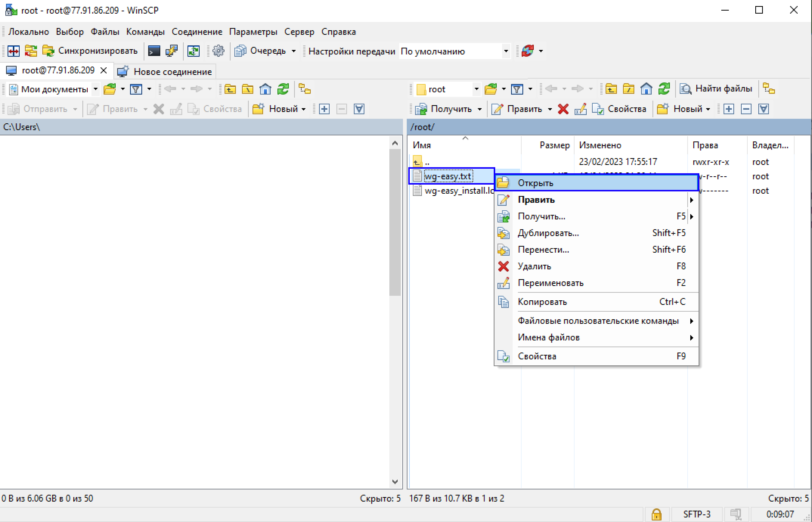Click the preferences gear icon
The height and width of the screenshot is (522, 812).
218,51
